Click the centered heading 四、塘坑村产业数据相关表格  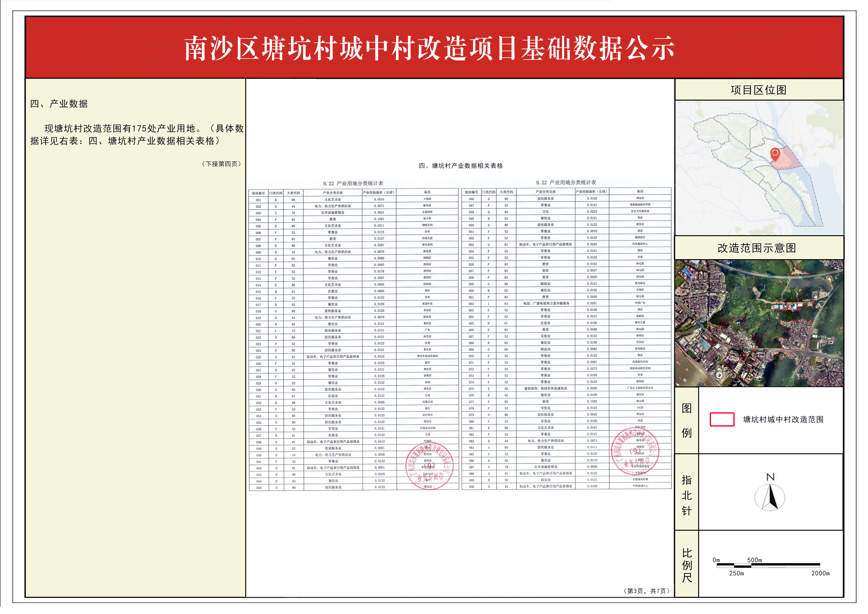click(x=461, y=166)
